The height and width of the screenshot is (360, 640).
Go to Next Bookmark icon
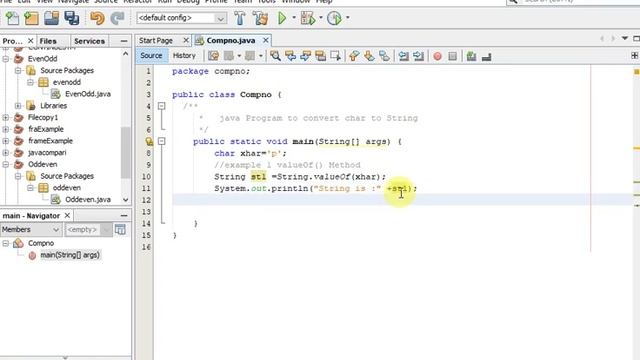click(x=369, y=56)
